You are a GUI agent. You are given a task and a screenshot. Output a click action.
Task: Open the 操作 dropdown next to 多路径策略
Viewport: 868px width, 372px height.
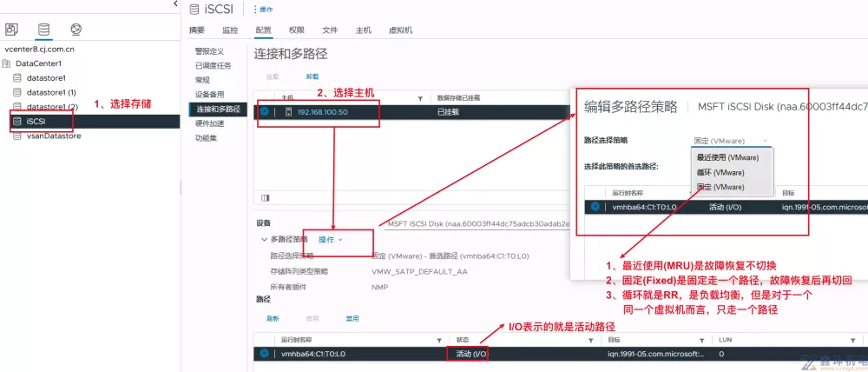331,240
